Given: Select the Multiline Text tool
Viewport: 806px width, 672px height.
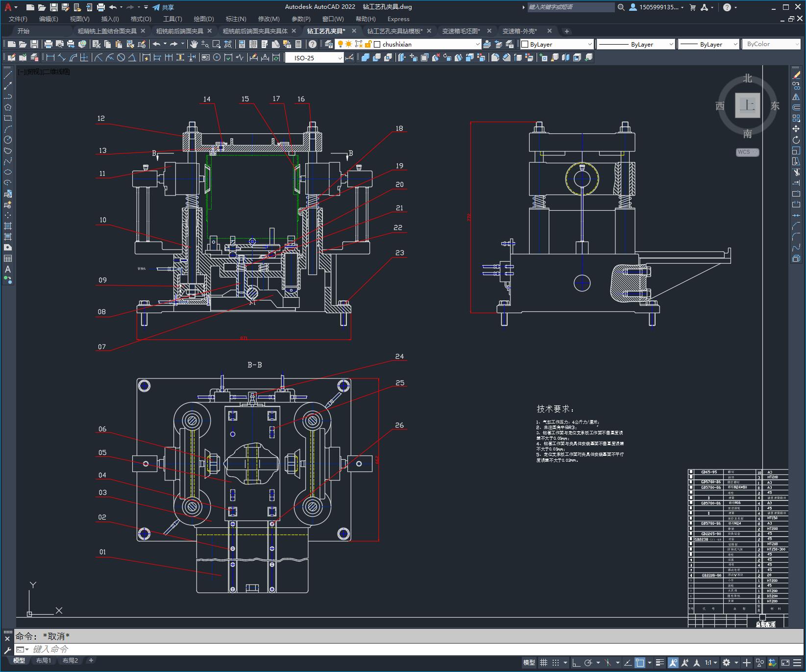Looking at the screenshot, I should point(8,269).
